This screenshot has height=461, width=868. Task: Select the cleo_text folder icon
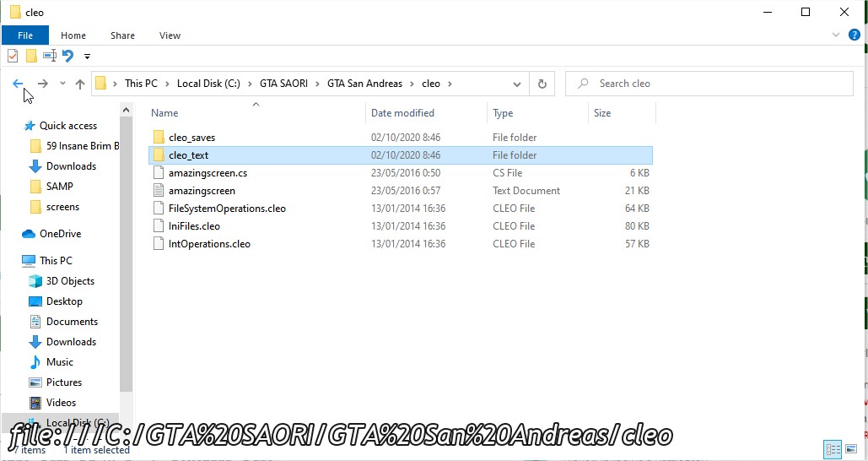point(159,155)
